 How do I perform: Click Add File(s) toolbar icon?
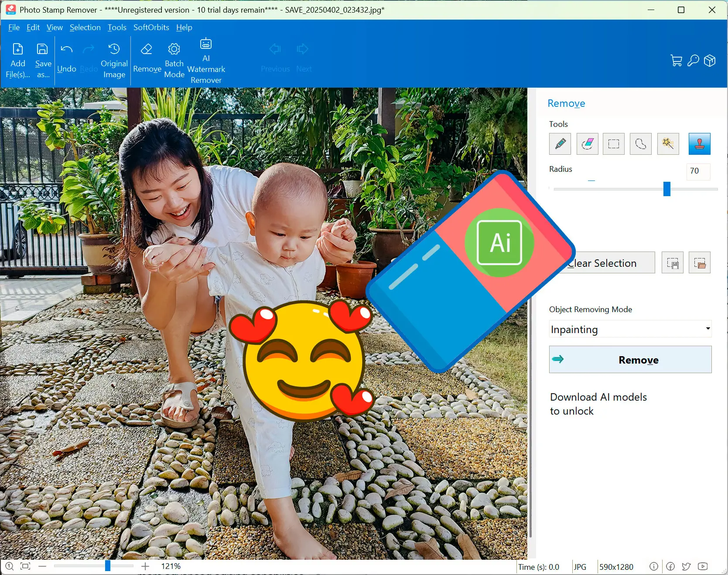pos(18,61)
